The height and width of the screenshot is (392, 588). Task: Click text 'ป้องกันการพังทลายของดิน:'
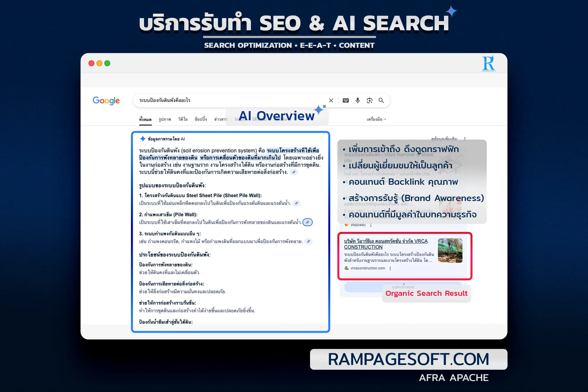click(166, 265)
